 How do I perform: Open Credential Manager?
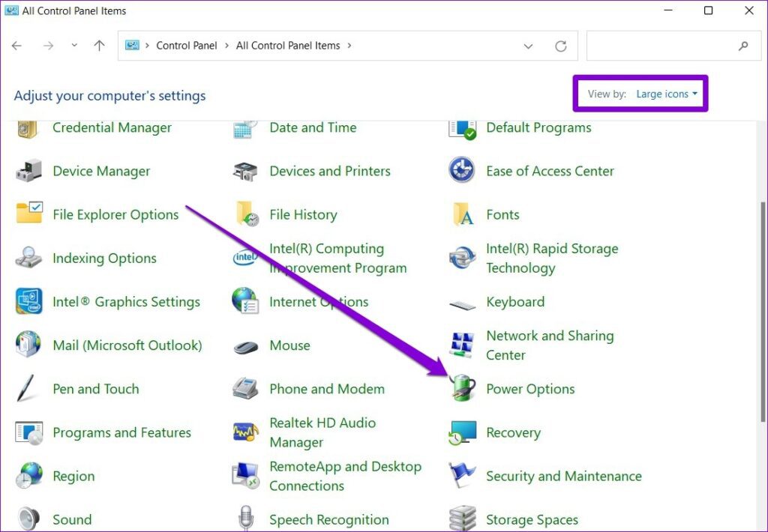111,127
